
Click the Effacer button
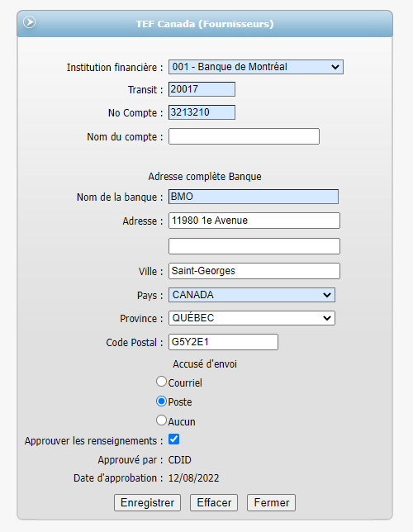point(214,502)
